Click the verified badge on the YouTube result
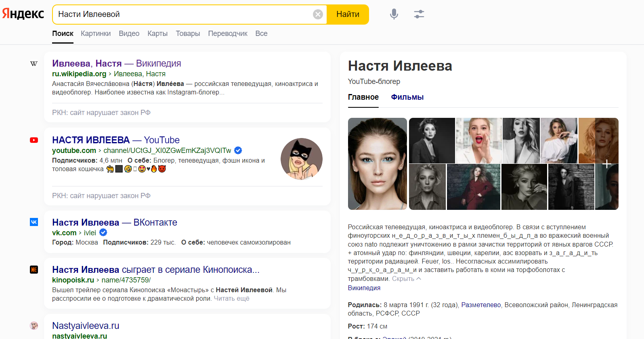The width and height of the screenshot is (644, 339). [x=238, y=151]
